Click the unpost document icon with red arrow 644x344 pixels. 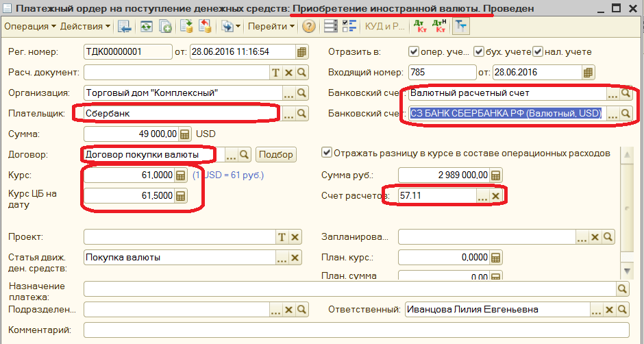pos(205,27)
